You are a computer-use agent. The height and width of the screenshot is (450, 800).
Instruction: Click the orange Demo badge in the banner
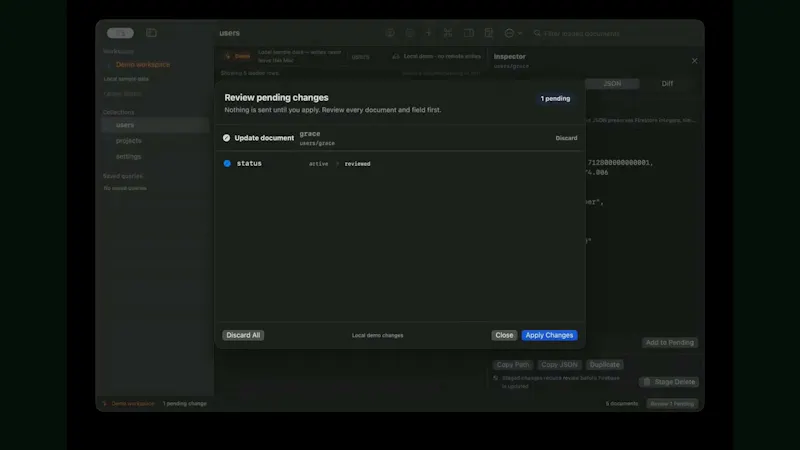[x=238, y=56]
